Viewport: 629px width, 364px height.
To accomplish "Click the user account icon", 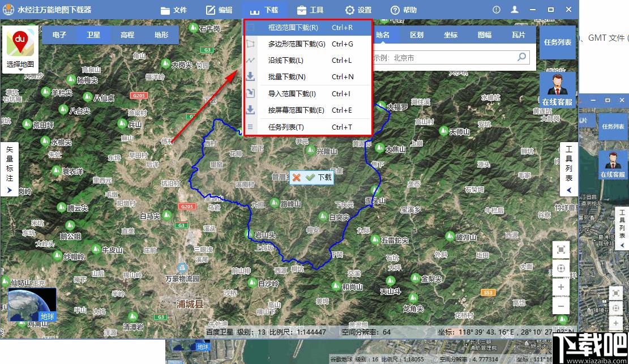I will pyautogui.click(x=514, y=10).
